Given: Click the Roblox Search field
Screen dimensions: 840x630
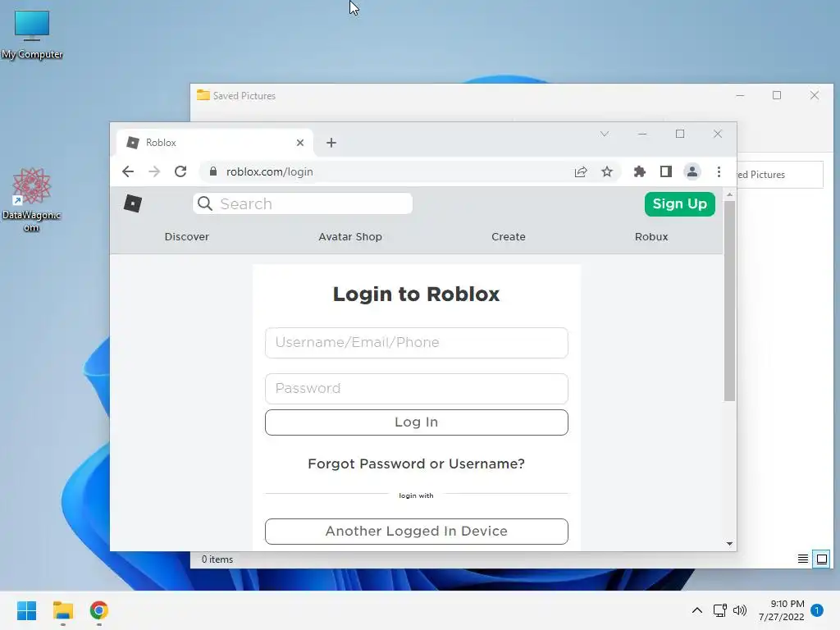Looking at the screenshot, I should point(303,203).
